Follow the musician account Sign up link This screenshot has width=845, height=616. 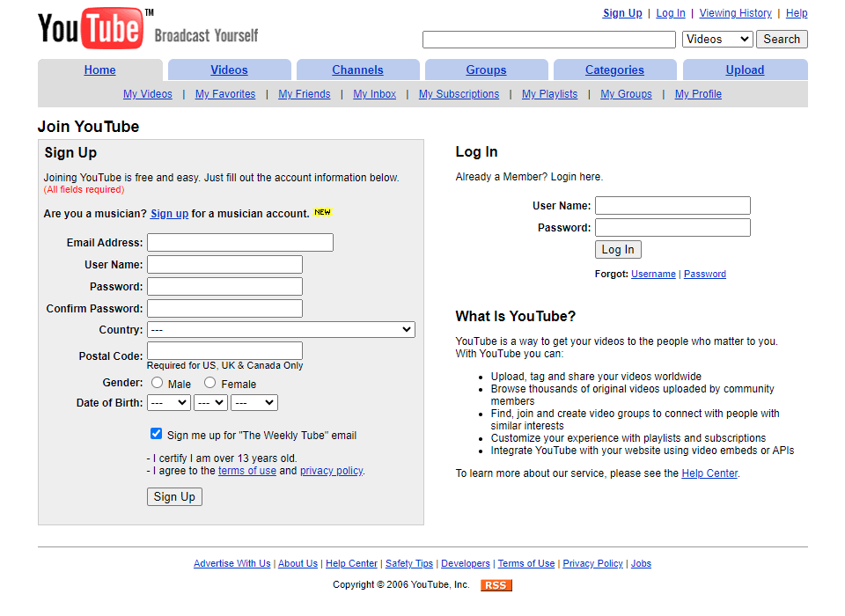pyautogui.click(x=169, y=214)
